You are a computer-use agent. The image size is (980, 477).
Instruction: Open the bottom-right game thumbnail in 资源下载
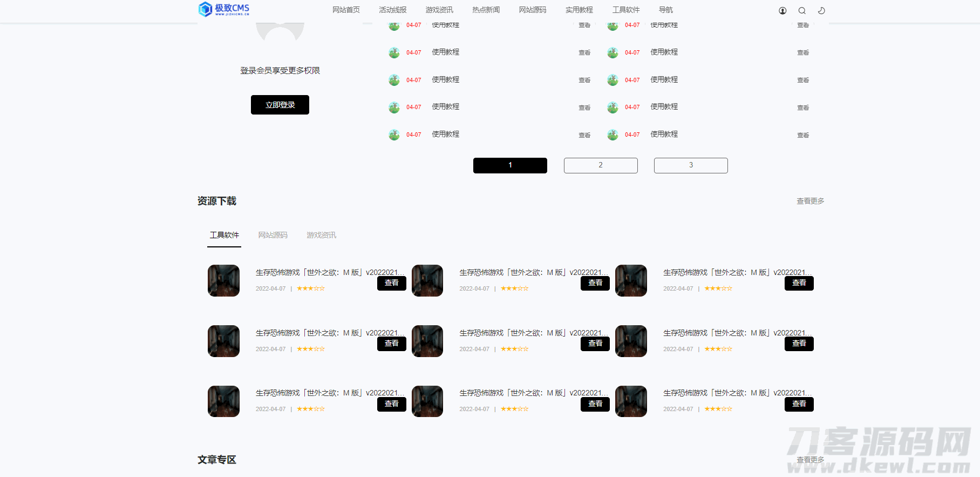click(x=631, y=401)
